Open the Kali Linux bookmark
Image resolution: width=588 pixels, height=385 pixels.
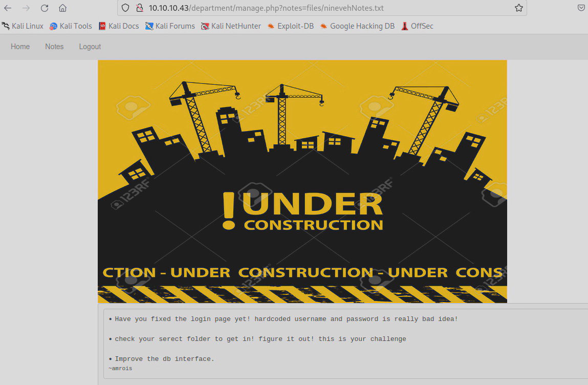coord(23,26)
